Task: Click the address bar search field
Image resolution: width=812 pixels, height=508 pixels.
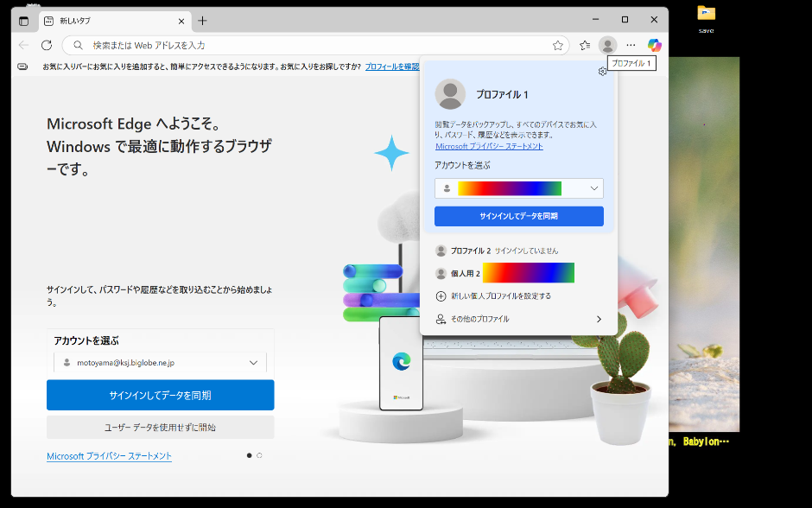Action: point(316,46)
